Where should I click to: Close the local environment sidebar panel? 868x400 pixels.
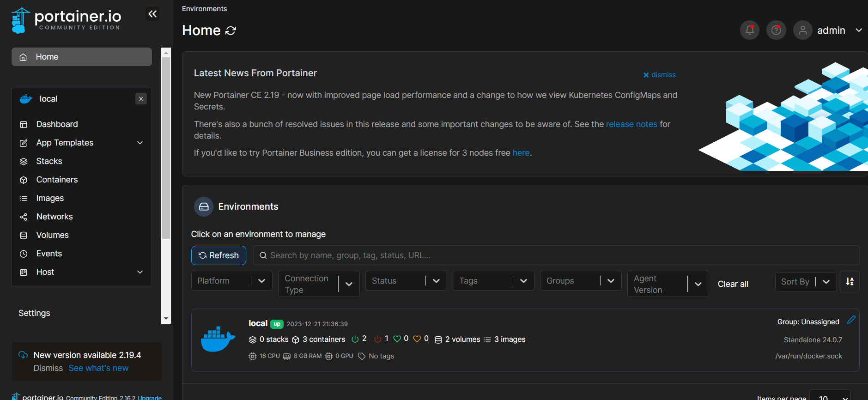[141, 99]
